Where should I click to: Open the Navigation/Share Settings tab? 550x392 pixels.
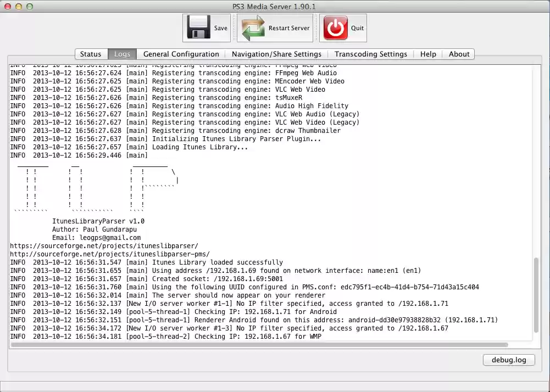coord(276,54)
